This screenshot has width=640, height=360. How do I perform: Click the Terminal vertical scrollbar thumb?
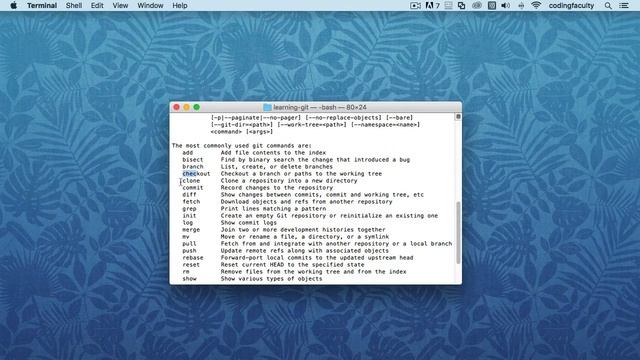(x=458, y=233)
